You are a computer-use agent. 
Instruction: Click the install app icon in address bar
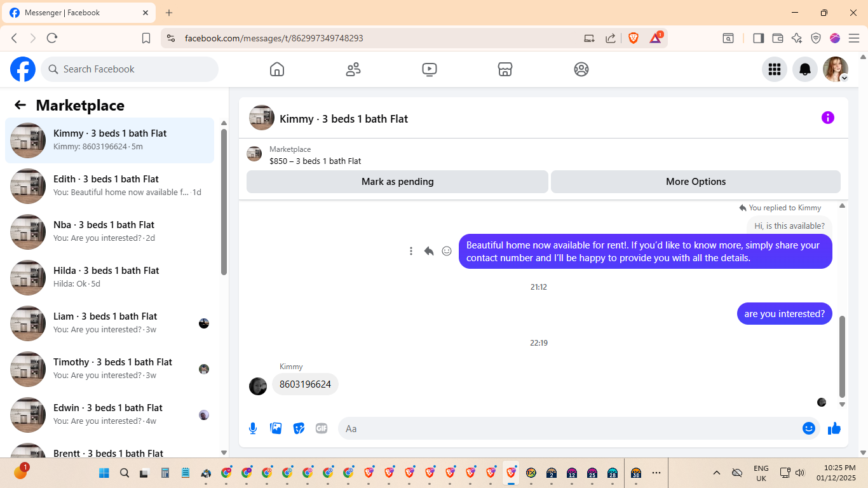589,38
